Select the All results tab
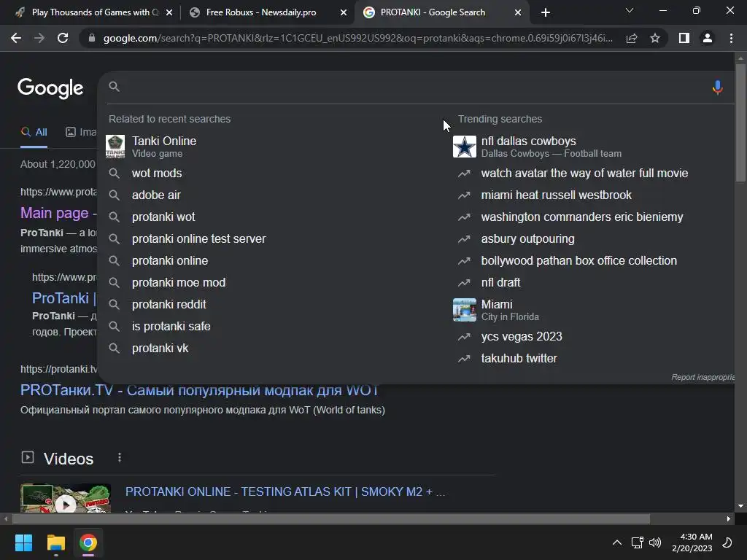Viewport: 747px width, 560px height. [x=34, y=133]
